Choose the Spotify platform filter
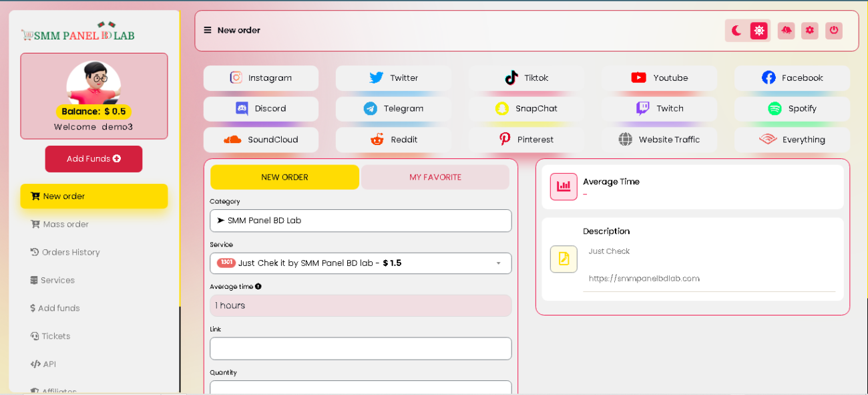 coord(792,109)
